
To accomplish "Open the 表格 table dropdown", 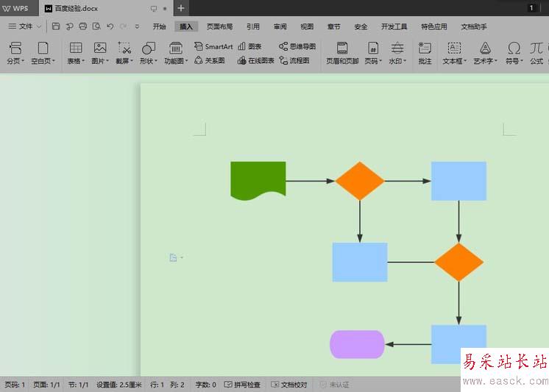I will 76,61.
